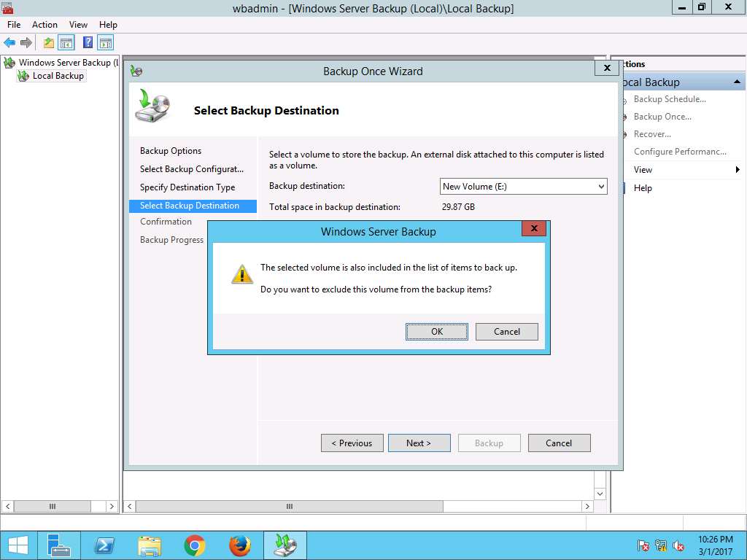Select Local Backup in the console tree
The width and height of the screenshot is (747, 560).
coord(58,76)
